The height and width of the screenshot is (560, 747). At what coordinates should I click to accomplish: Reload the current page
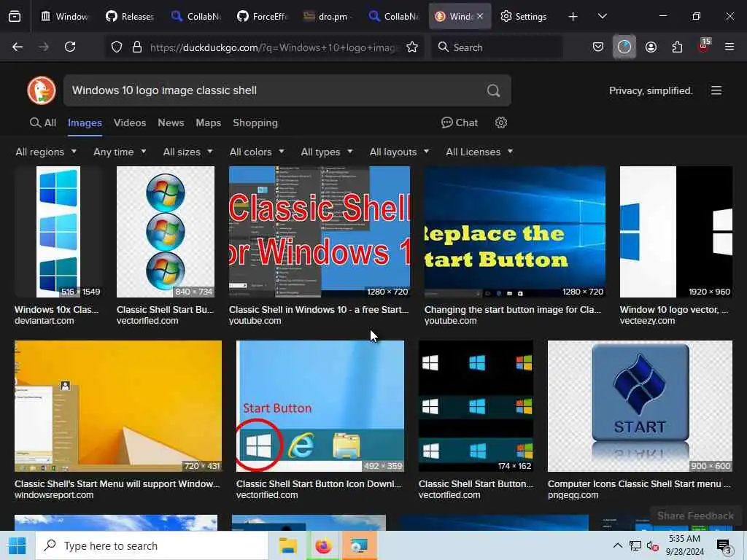tap(70, 47)
